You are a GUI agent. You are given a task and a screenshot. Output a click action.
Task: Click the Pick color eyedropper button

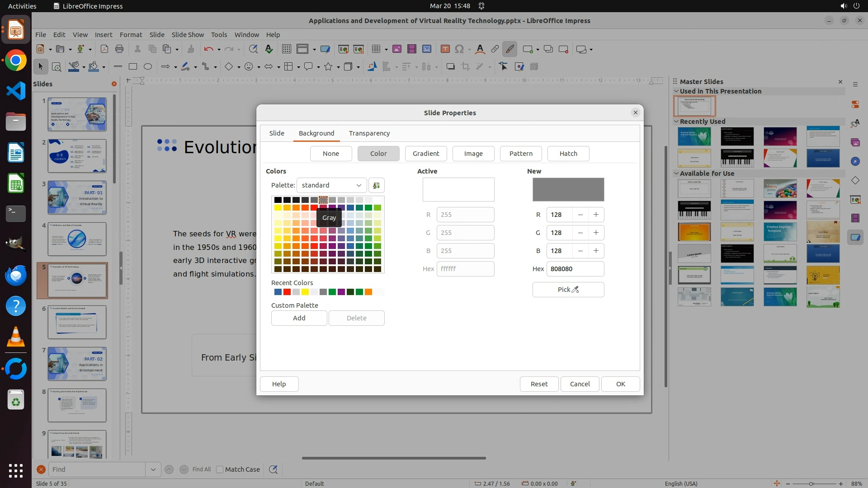[568, 290]
